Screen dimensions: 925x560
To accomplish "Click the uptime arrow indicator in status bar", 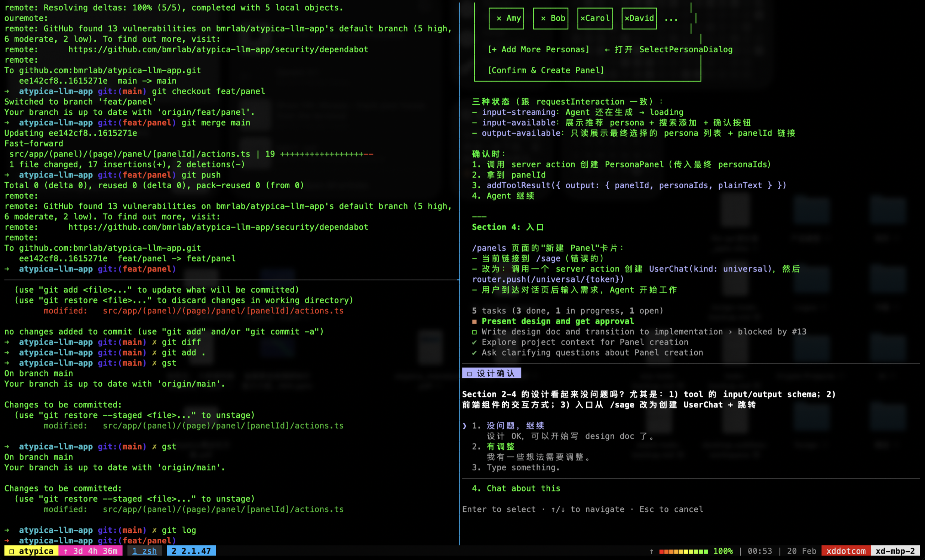I will tap(66, 551).
